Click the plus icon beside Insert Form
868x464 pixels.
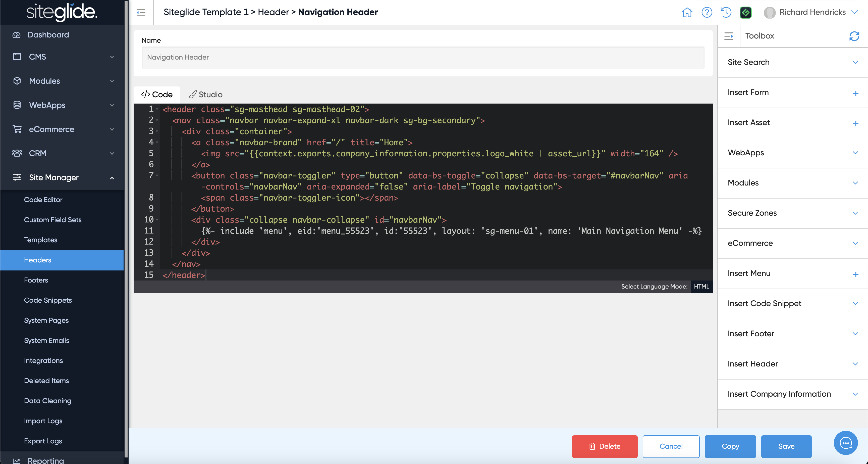click(855, 94)
